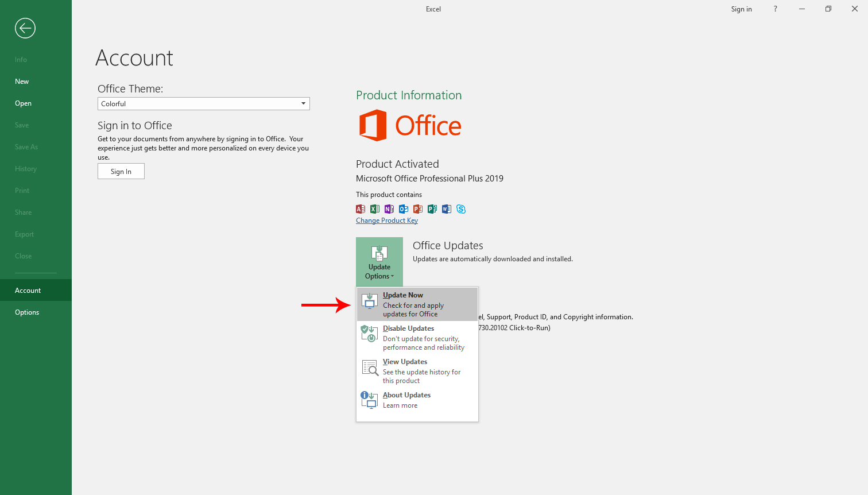Select Save As in the sidebar

point(36,147)
